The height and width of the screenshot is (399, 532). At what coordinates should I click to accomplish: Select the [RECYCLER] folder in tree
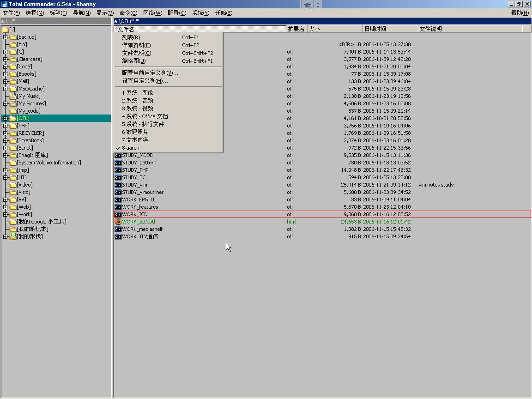pyautogui.click(x=30, y=133)
